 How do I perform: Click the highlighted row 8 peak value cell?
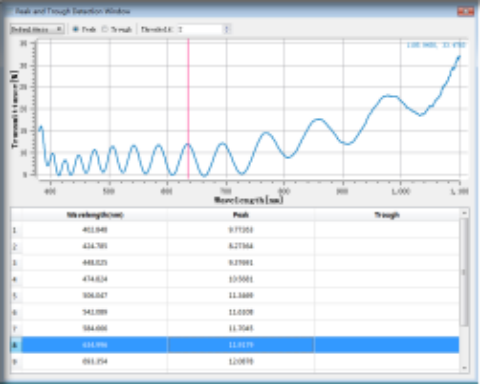[x=241, y=345]
